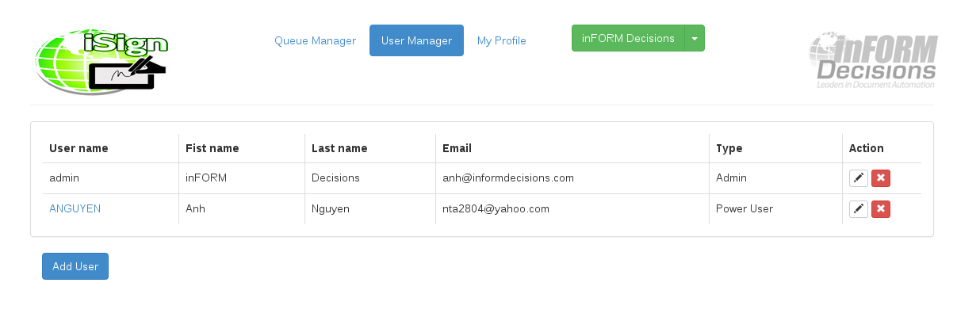Expand the caret beside inFORM Decisions button
This screenshot has height=336, width=980.
click(x=695, y=38)
